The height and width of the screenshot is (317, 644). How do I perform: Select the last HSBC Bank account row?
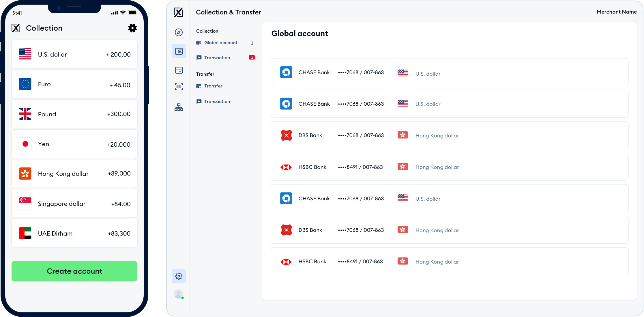click(449, 262)
